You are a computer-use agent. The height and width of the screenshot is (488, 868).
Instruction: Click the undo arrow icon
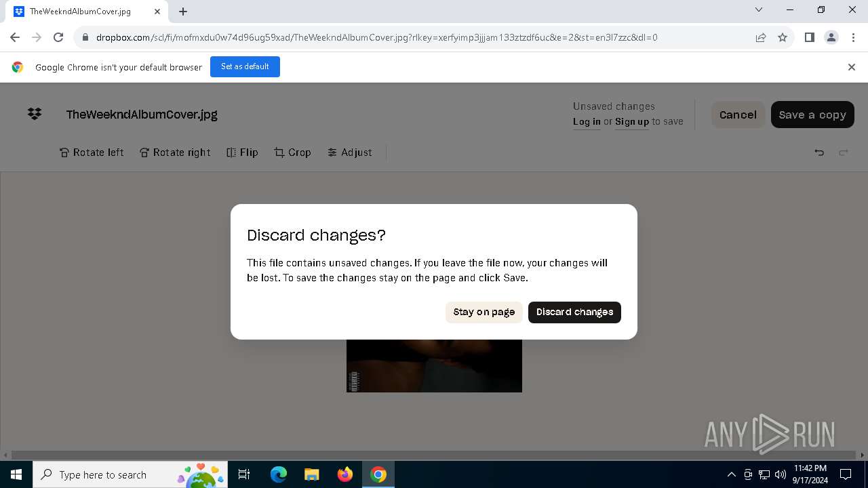pos(819,152)
